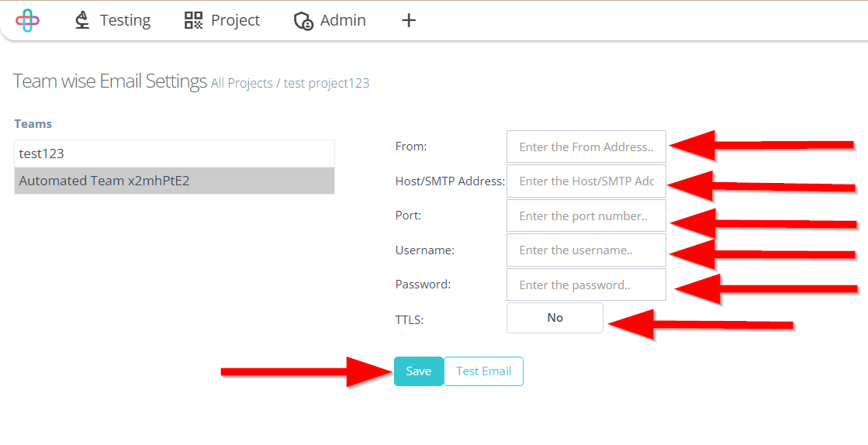Click the shield user icon beside Admin

point(303,21)
